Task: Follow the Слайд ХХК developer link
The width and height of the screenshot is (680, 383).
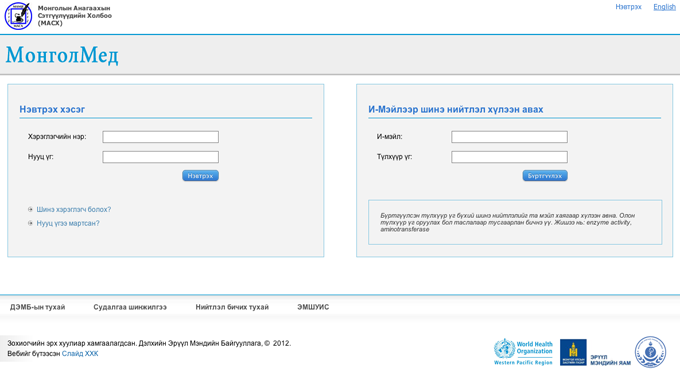Action: point(80,354)
